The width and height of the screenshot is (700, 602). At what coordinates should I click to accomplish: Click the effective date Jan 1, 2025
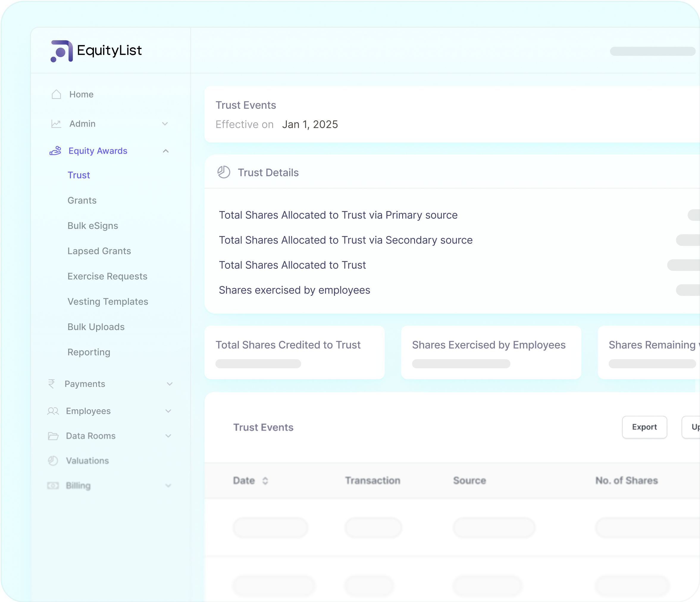[310, 124]
